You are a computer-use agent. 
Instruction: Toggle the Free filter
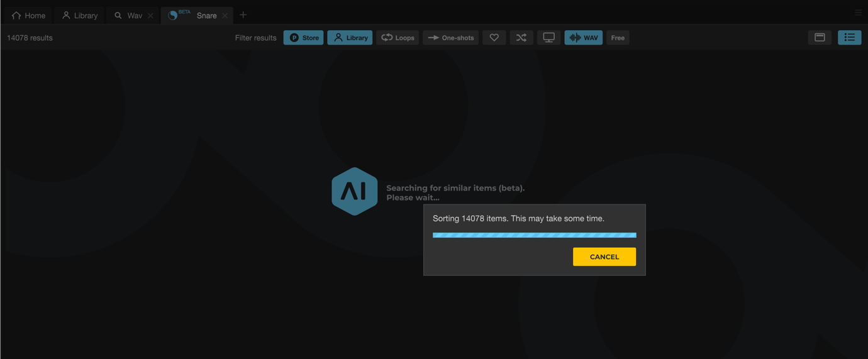point(618,38)
